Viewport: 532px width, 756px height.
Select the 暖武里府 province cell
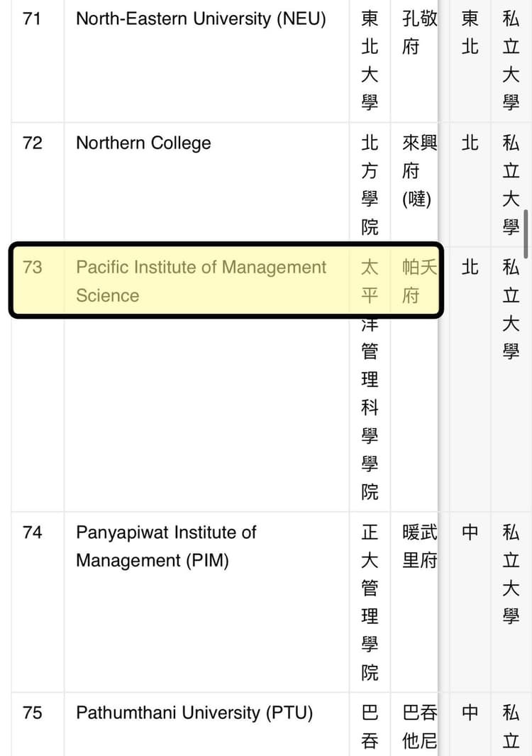(419, 546)
